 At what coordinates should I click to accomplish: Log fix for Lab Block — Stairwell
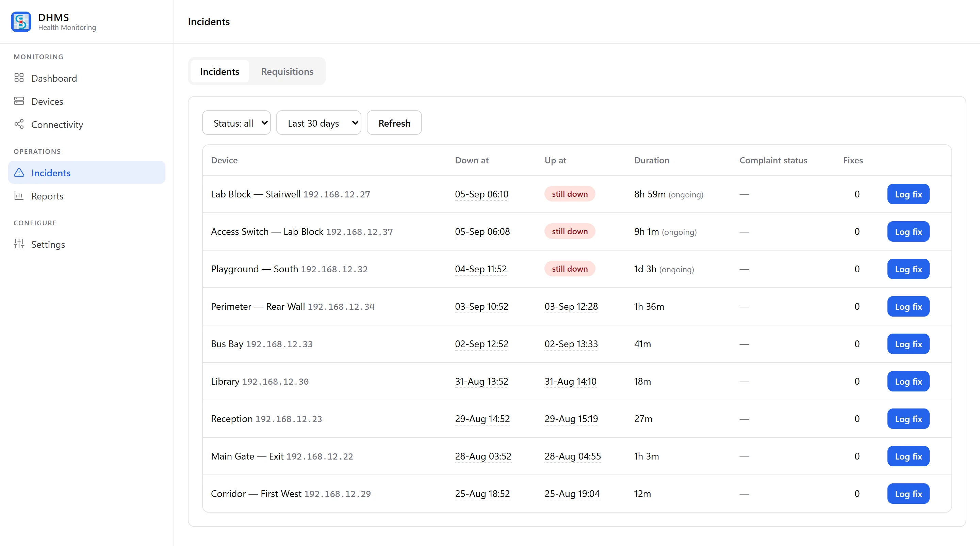click(908, 194)
